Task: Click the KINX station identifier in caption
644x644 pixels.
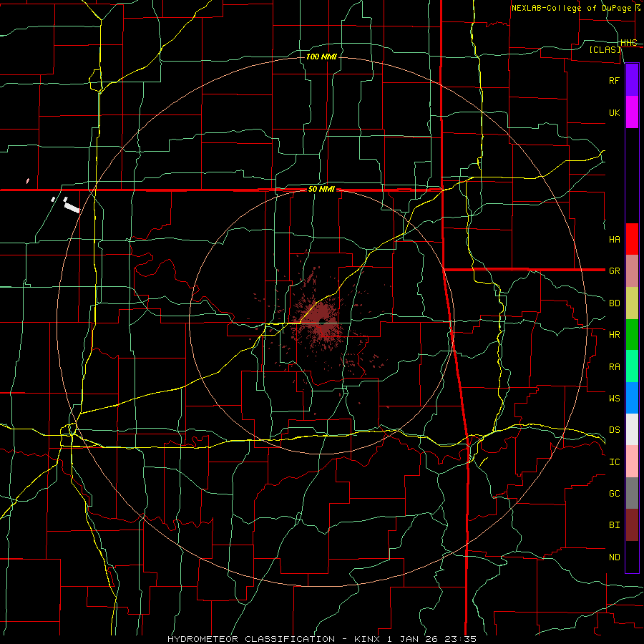Action: click(368, 639)
